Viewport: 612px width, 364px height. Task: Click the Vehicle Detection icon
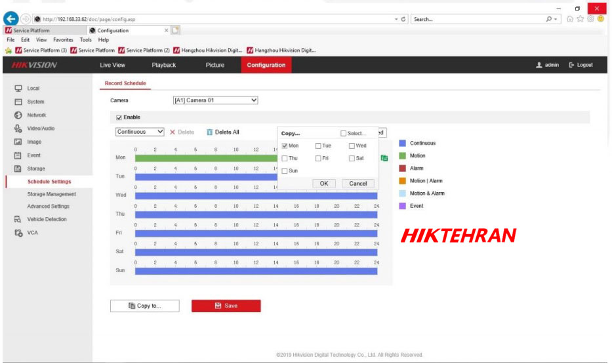pyautogui.click(x=18, y=219)
